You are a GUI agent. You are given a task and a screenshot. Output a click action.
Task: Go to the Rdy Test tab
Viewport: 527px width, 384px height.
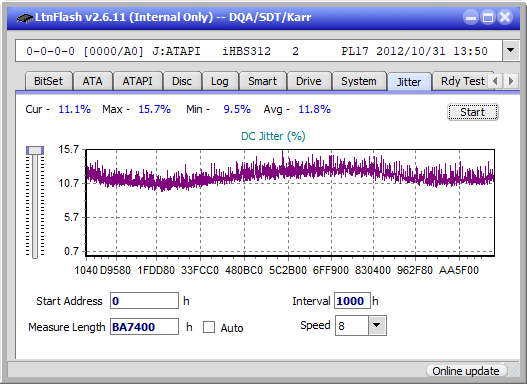click(462, 81)
